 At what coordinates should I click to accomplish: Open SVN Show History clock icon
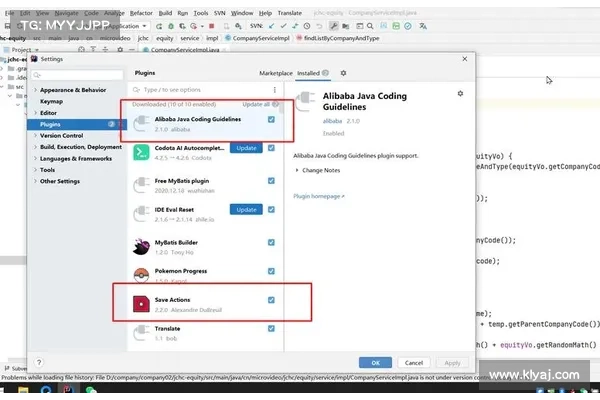click(307, 26)
